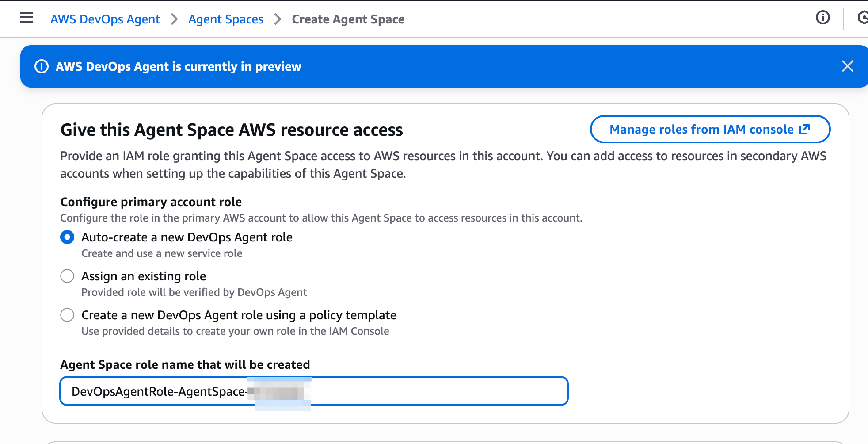The height and width of the screenshot is (444, 868).
Task: Click the chevron after Agent Spaces breadcrumb
Action: (278, 19)
